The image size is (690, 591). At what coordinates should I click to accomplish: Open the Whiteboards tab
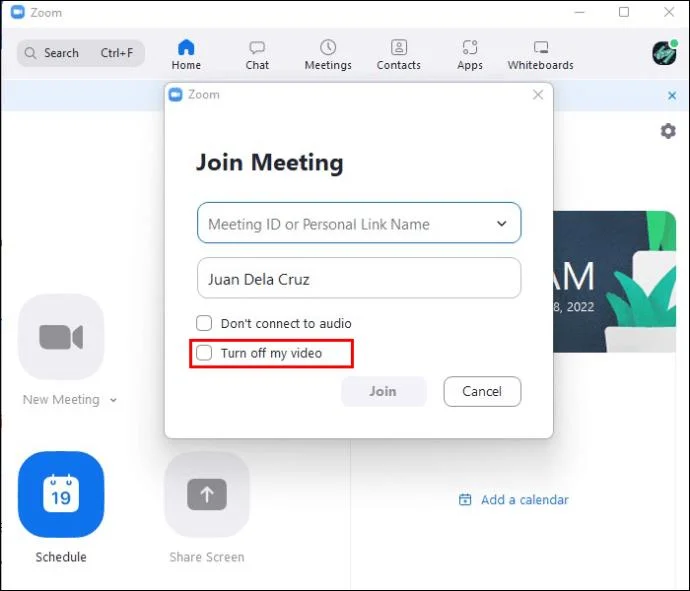(x=540, y=55)
